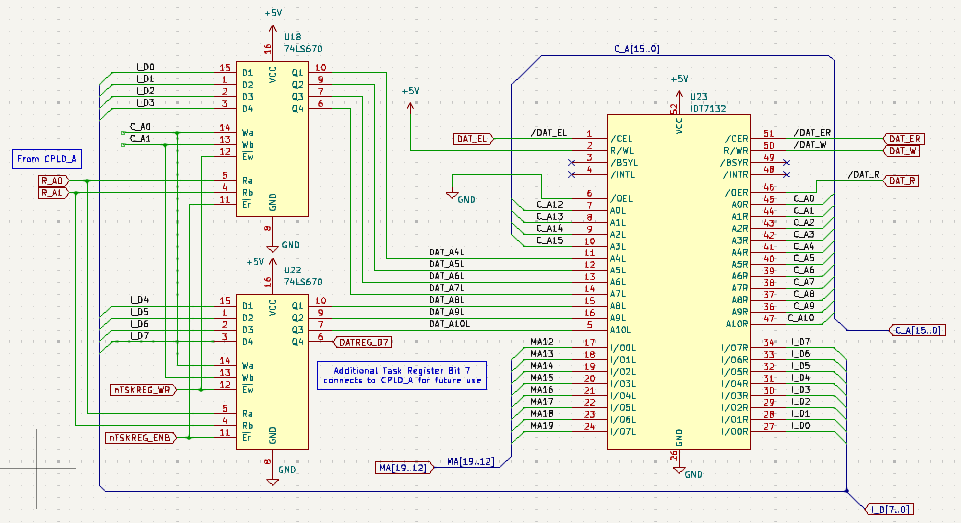Select the R_A0 global label
This screenshot has width=961, height=523.
point(53,180)
